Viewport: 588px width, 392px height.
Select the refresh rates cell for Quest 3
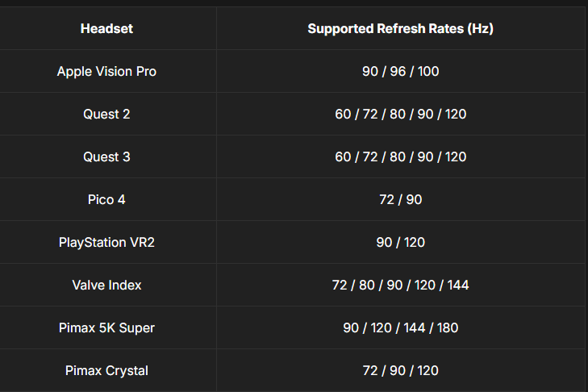click(x=400, y=157)
